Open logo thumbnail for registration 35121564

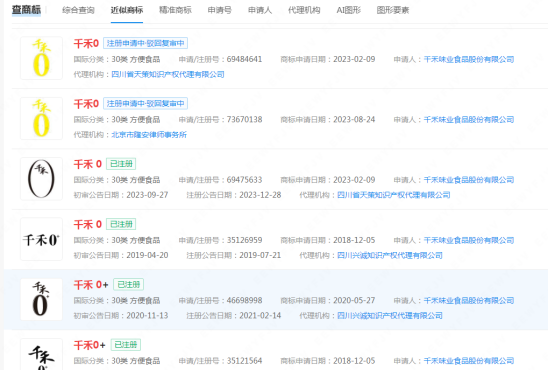pyautogui.click(x=41, y=354)
